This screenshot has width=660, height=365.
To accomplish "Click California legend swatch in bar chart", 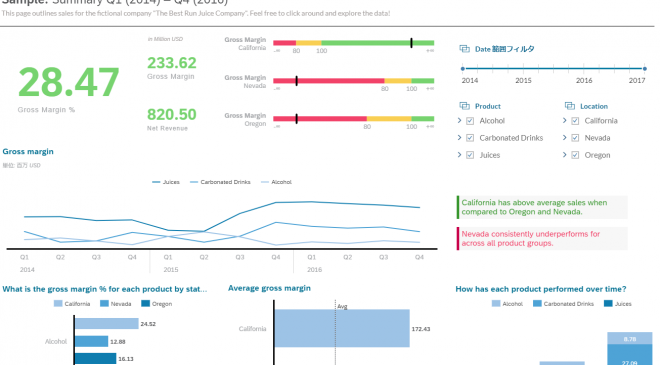I will click(x=58, y=304).
